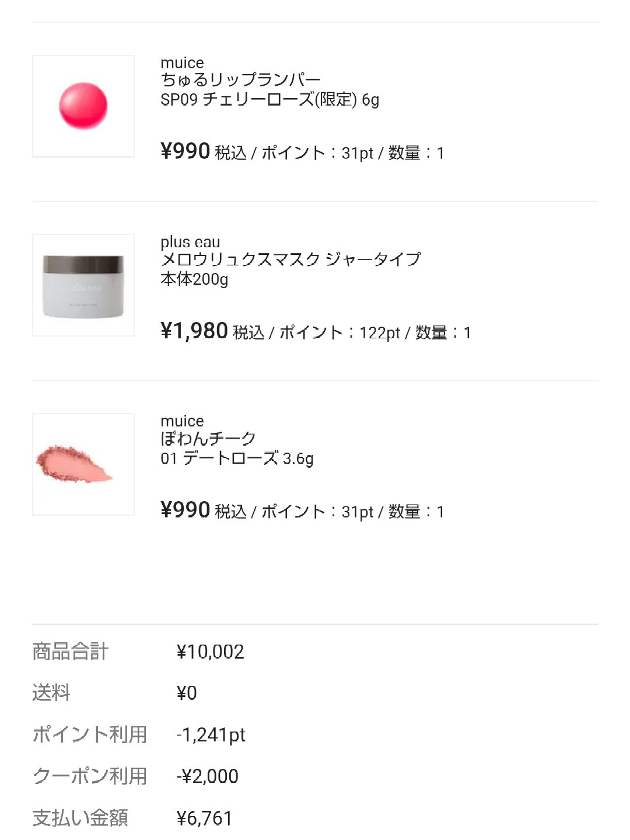The height and width of the screenshot is (840, 630).
Task: Select the SP09 チェリーローズ(限定) 6g variant text
Action: (269, 100)
